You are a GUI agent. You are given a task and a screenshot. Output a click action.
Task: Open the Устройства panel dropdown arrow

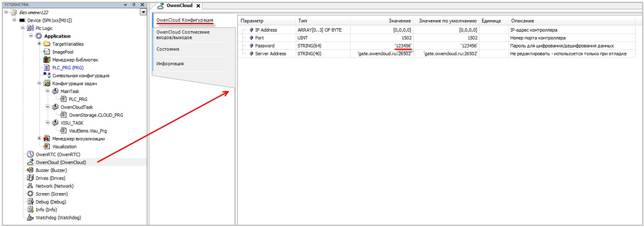click(x=125, y=5)
